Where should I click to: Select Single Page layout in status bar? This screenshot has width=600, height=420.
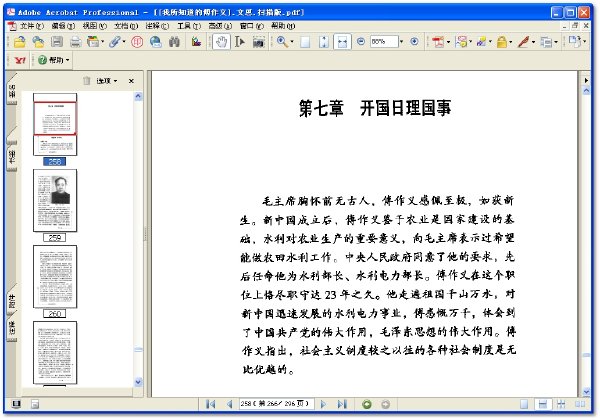click(524, 404)
